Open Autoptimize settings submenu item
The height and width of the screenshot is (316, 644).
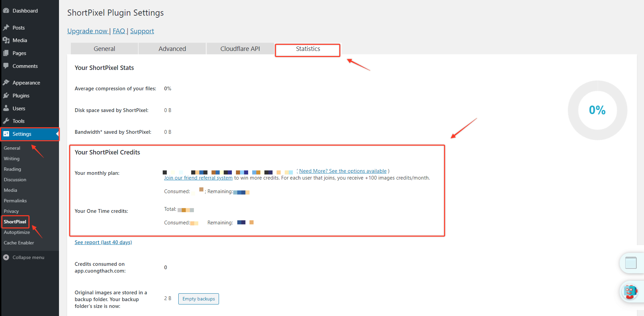17,232
